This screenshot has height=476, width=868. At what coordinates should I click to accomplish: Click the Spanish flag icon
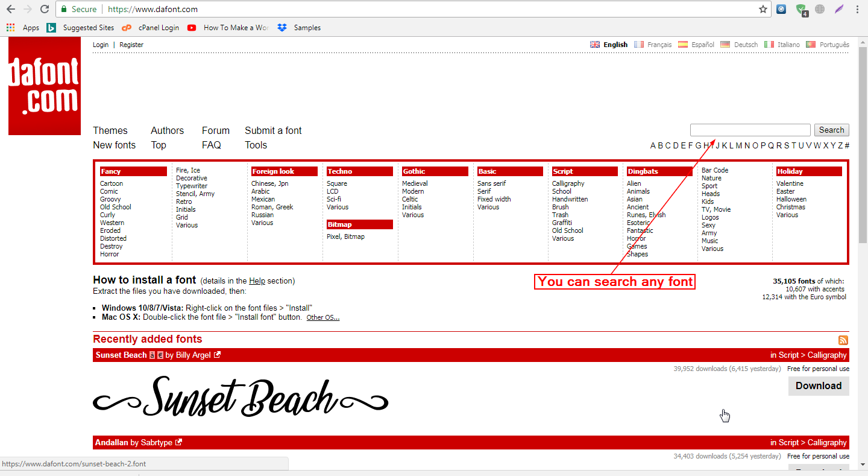tap(683, 45)
